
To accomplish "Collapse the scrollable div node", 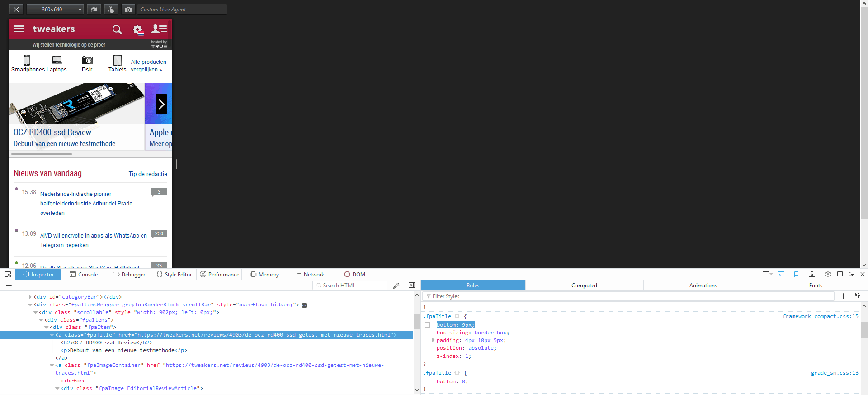I will 36,313.
